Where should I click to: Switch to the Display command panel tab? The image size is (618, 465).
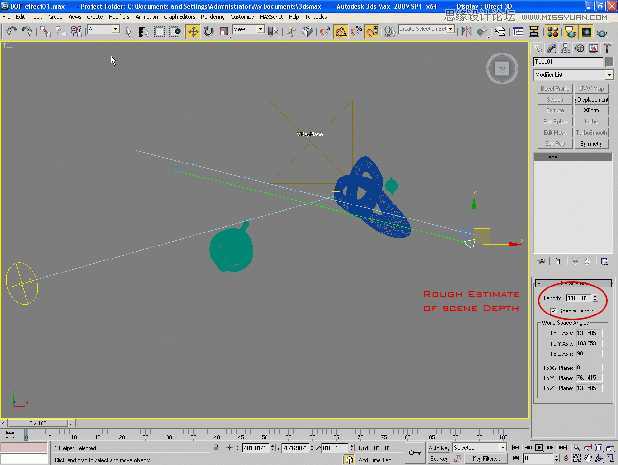coord(594,48)
